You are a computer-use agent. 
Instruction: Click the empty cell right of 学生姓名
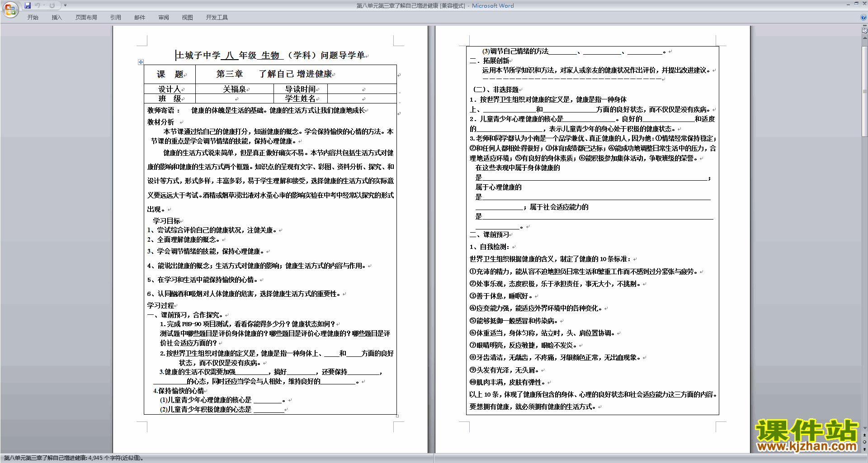[362, 98]
